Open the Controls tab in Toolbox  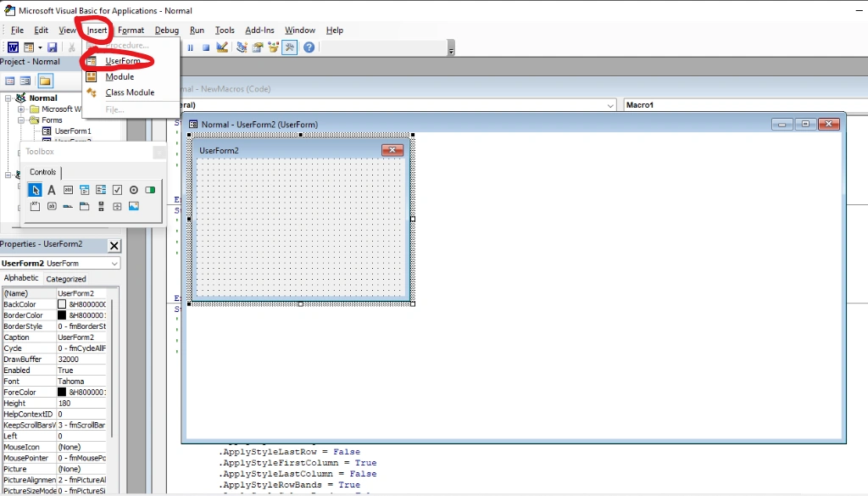click(x=42, y=172)
